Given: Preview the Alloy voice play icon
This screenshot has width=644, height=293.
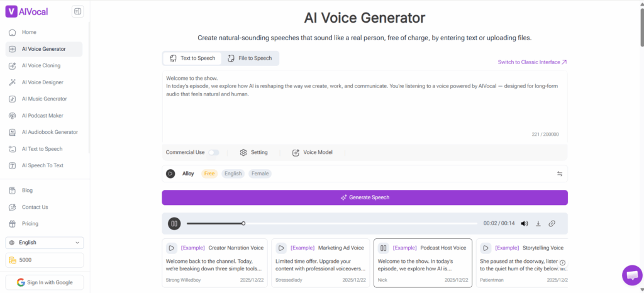Looking at the screenshot, I should click(170, 174).
